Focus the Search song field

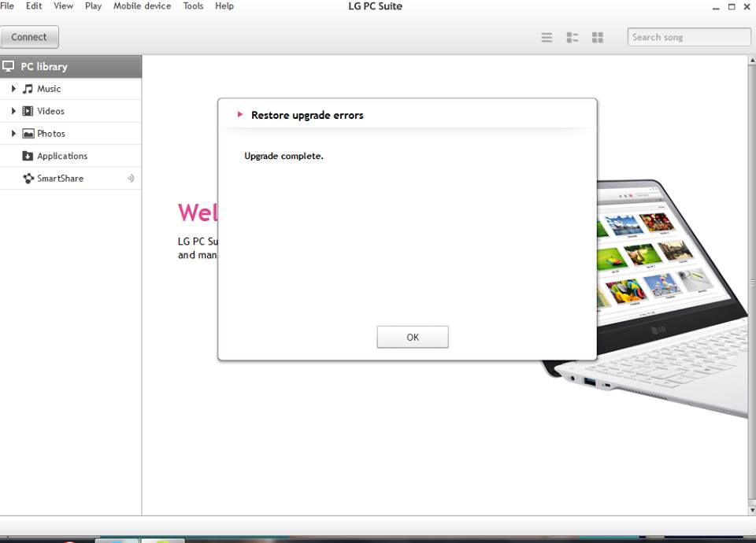point(689,37)
